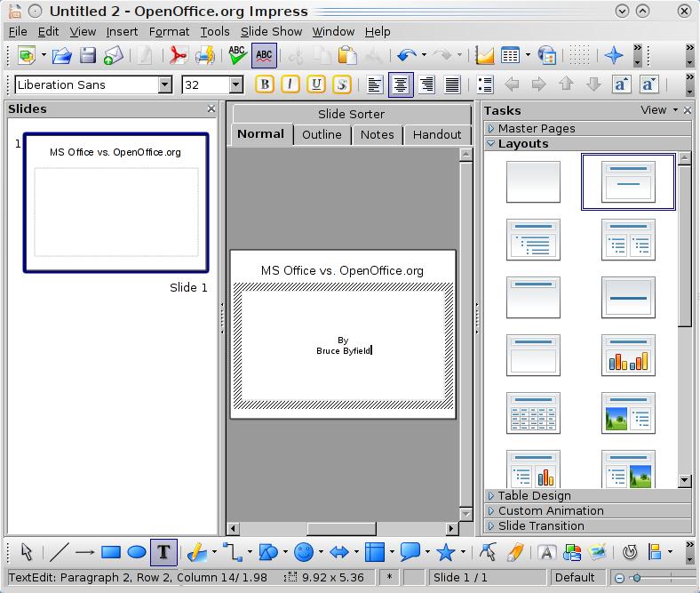Open the Slide Show menu
The width and height of the screenshot is (700, 593).
click(x=271, y=31)
